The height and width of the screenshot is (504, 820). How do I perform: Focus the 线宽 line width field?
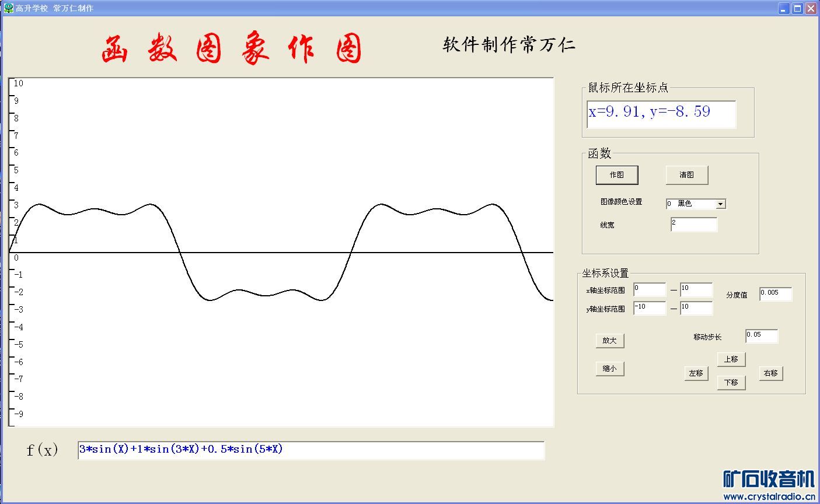pyautogui.click(x=694, y=225)
